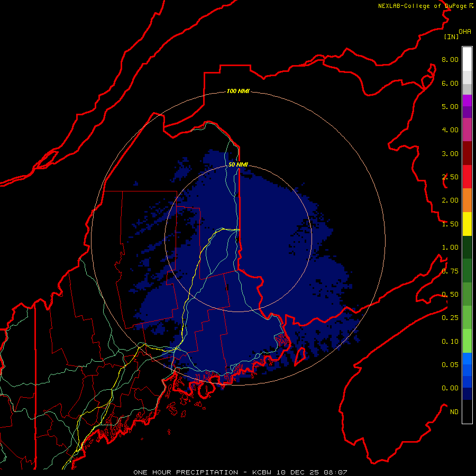
Task: Pick the light green swatch at 0.10
Action: [x=467, y=341]
